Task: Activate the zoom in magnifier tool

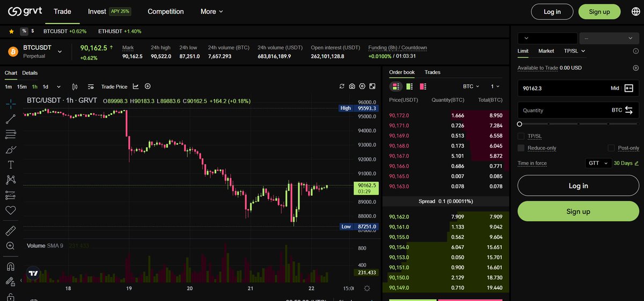Action: click(x=11, y=246)
